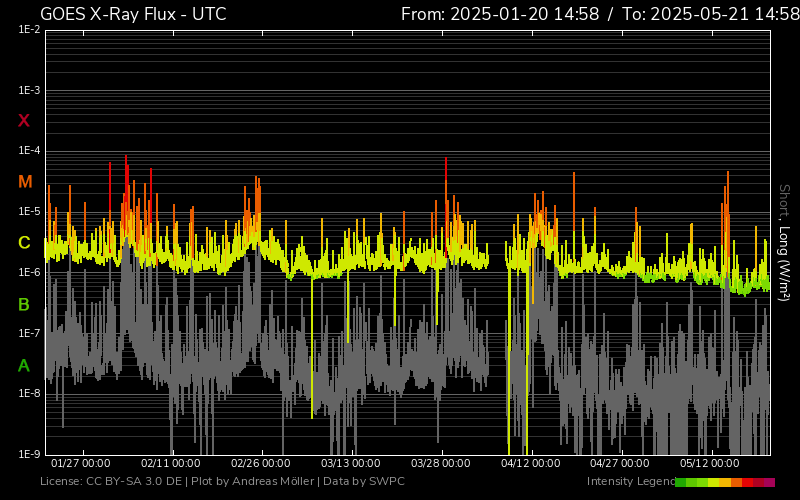The height and width of the screenshot is (500, 800).
Task: Click the vertical 'Short, Long (W/m²)' axis label
Action: [x=784, y=243]
